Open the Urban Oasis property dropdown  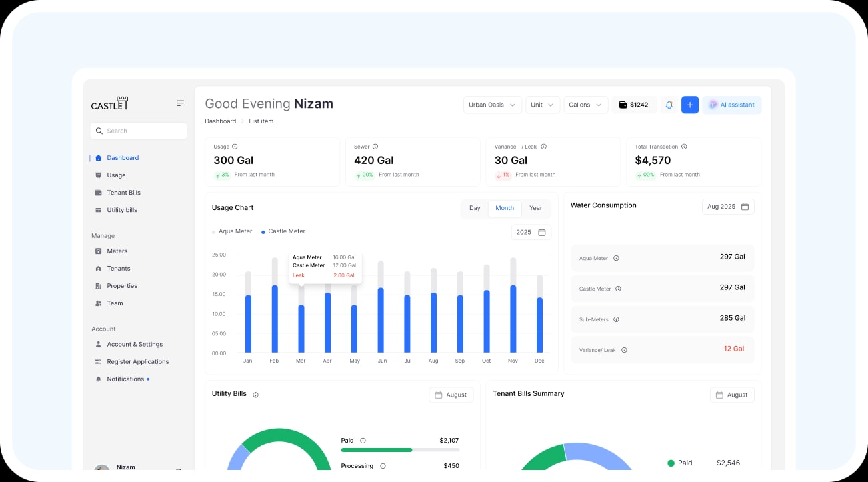click(493, 105)
